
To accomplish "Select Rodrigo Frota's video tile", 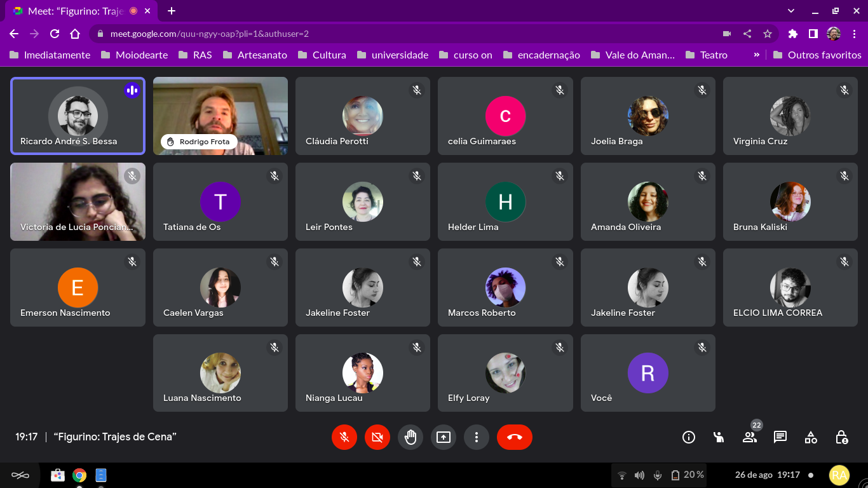I will coord(220,116).
